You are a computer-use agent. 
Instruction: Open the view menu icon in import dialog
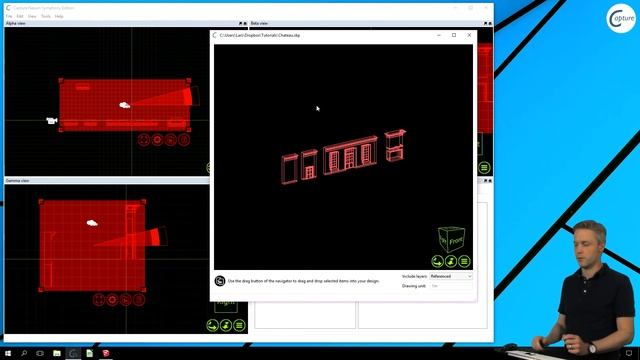coord(464,261)
